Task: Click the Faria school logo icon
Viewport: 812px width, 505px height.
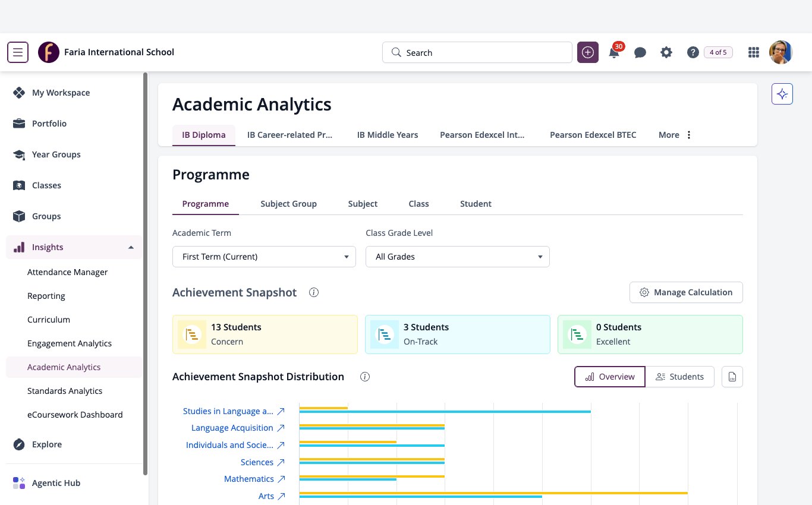Action: [49, 52]
